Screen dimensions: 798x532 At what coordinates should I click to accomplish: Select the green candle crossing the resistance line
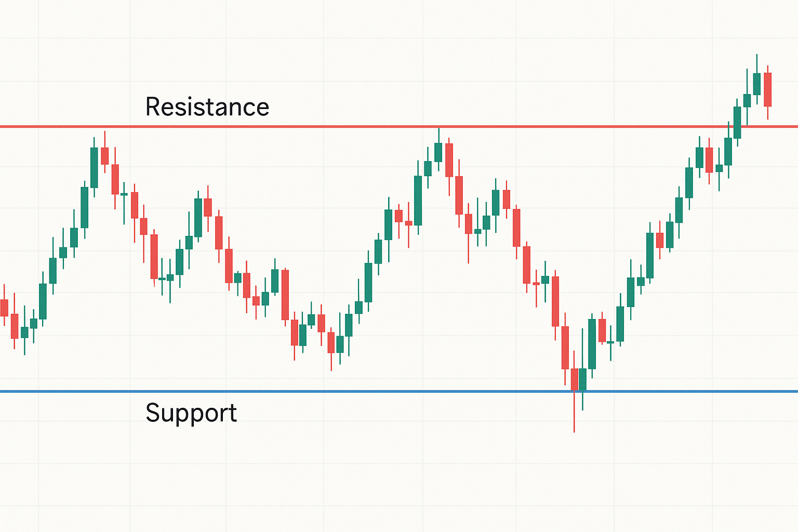click(737, 123)
